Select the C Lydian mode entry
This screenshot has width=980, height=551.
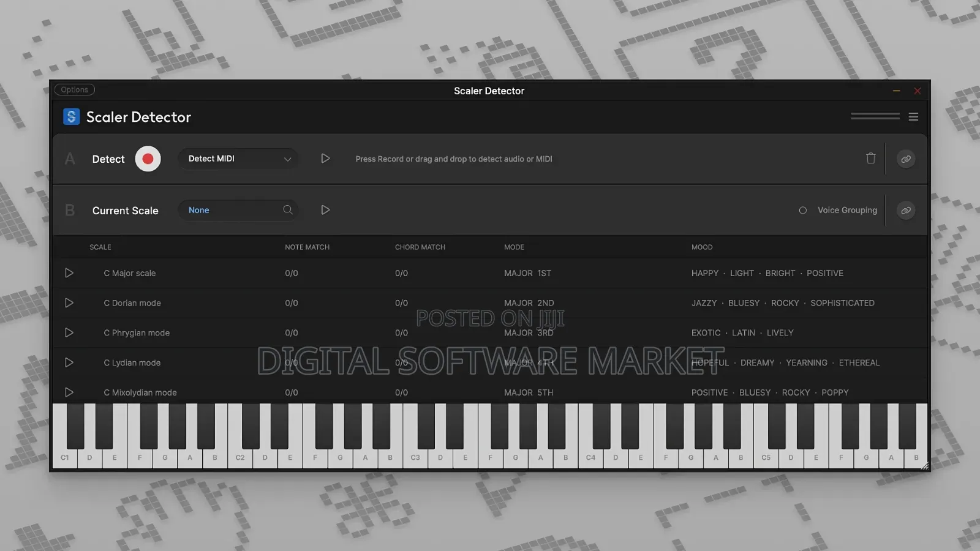pos(132,363)
